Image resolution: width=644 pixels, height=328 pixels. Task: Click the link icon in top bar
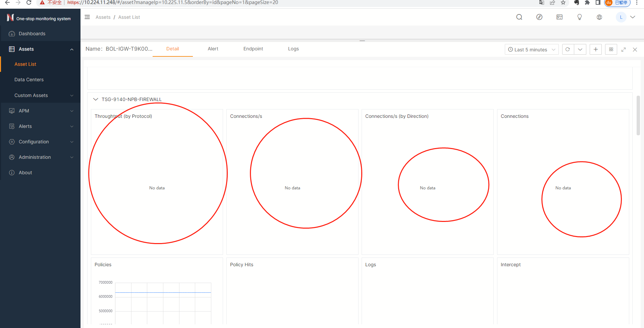click(539, 17)
